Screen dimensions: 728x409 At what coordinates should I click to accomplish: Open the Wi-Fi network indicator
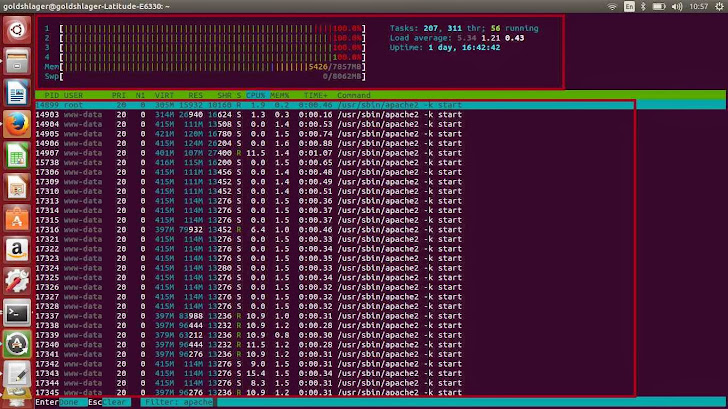coord(612,6)
